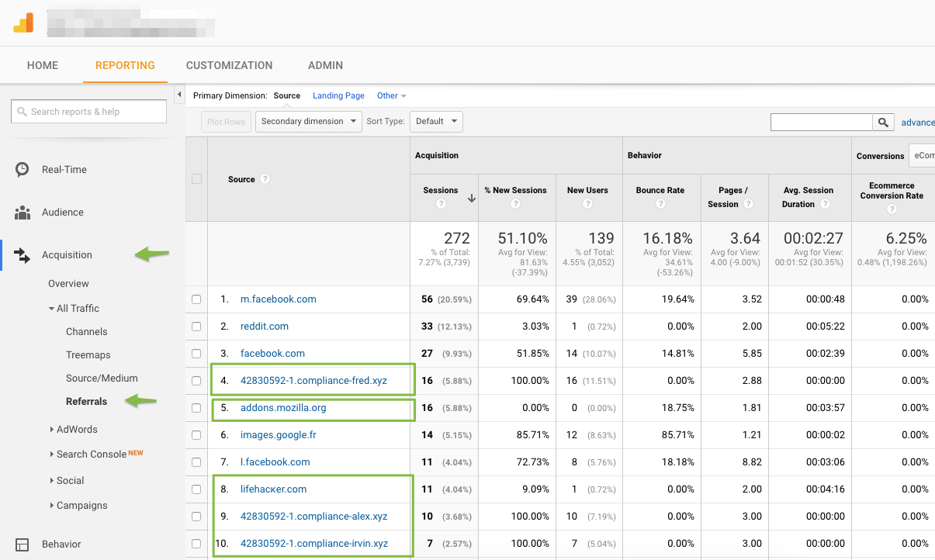Open the Other primary dimension dropdown

point(392,96)
